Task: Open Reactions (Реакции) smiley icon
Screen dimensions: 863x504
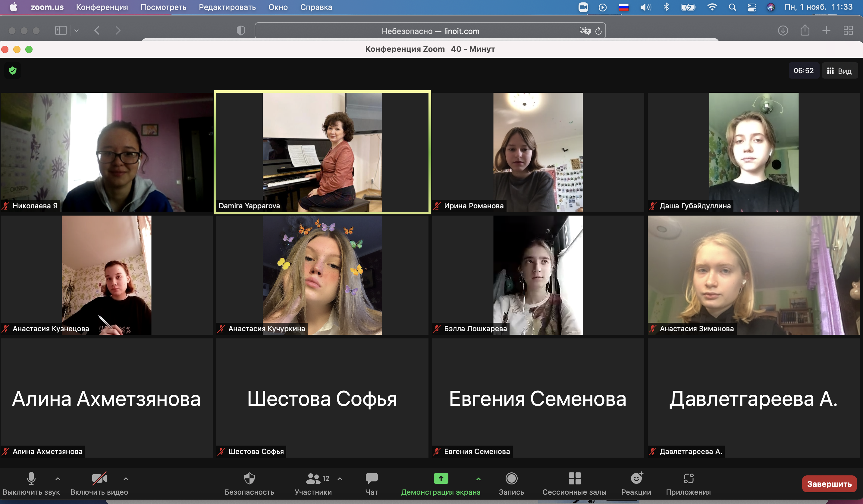Action: tap(636, 479)
